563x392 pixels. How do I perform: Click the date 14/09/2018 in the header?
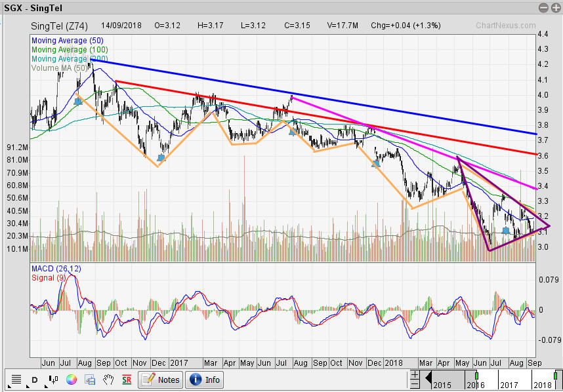click(121, 26)
